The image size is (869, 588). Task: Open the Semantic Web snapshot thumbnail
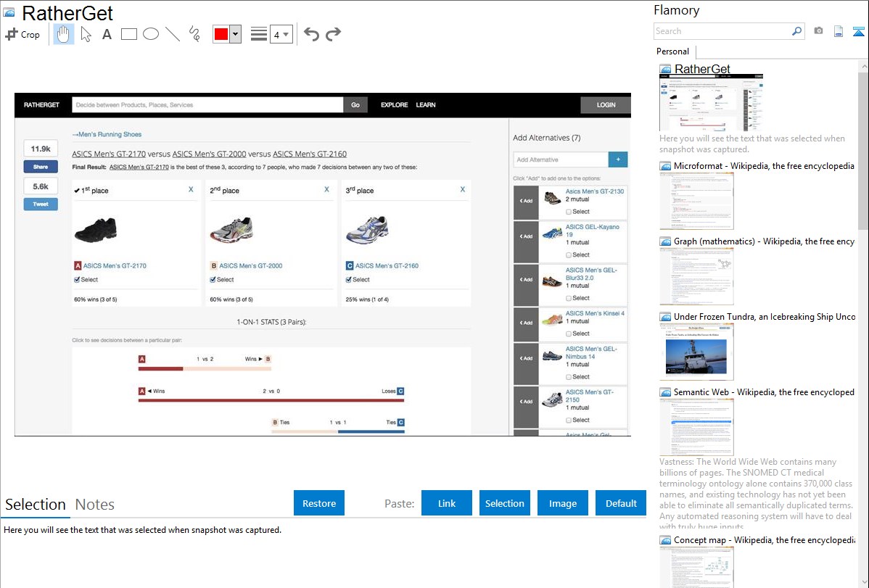tap(696, 427)
